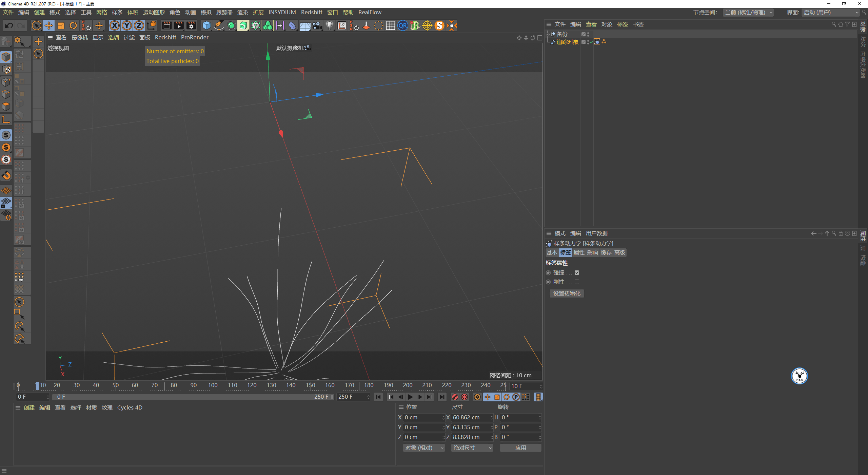The image size is (868, 475).
Task: Click the Light object icon
Action: (x=329, y=25)
